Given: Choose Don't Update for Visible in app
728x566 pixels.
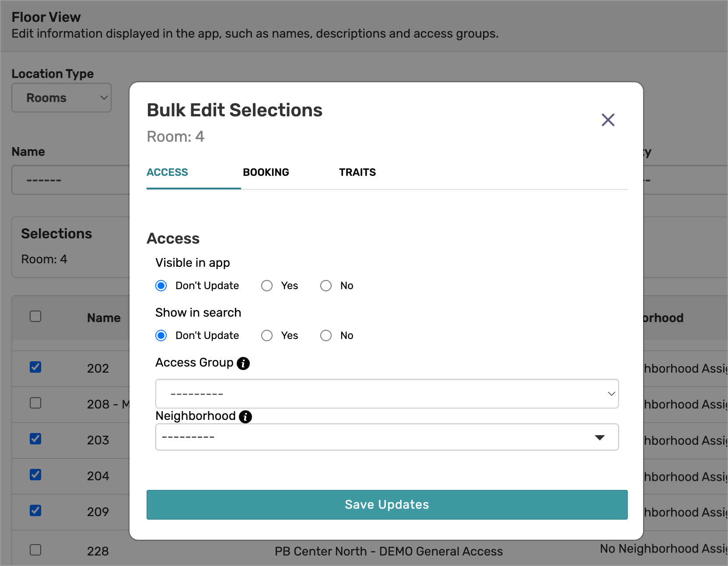Looking at the screenshot, I should [x=161, y=286].
